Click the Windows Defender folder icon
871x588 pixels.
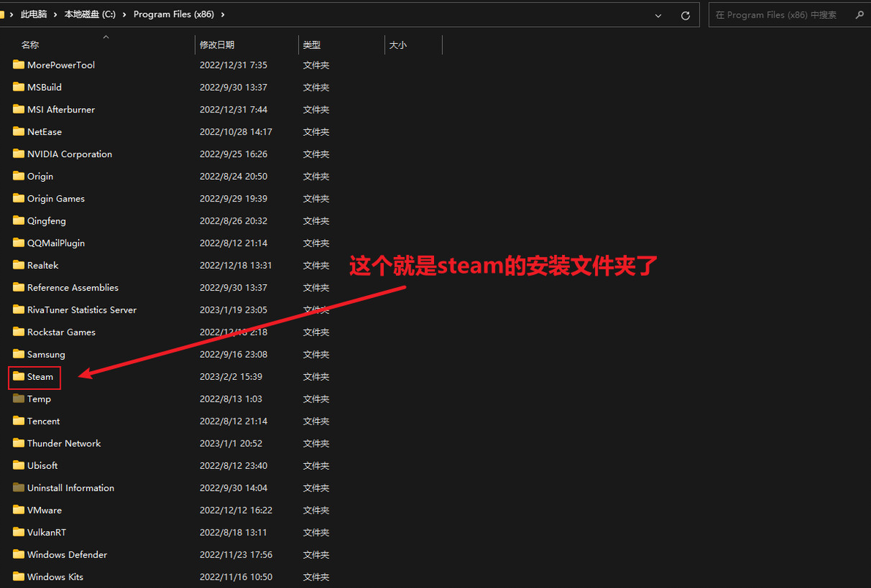tap(18, 554)
